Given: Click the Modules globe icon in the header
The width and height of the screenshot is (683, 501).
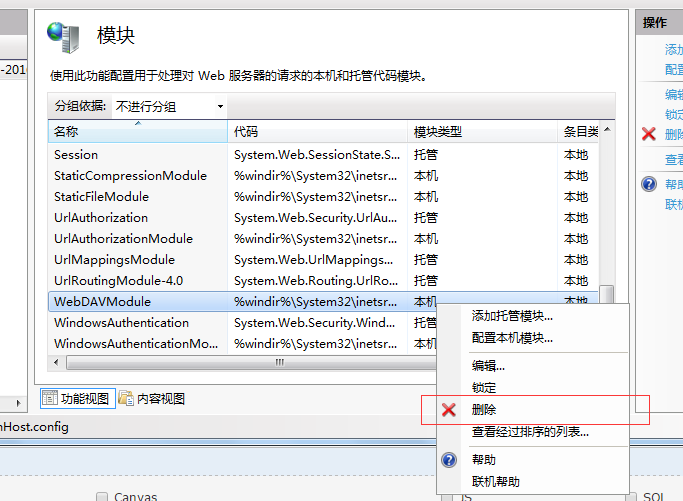Looking at the screenshot, I should click(x=64, y=36).
